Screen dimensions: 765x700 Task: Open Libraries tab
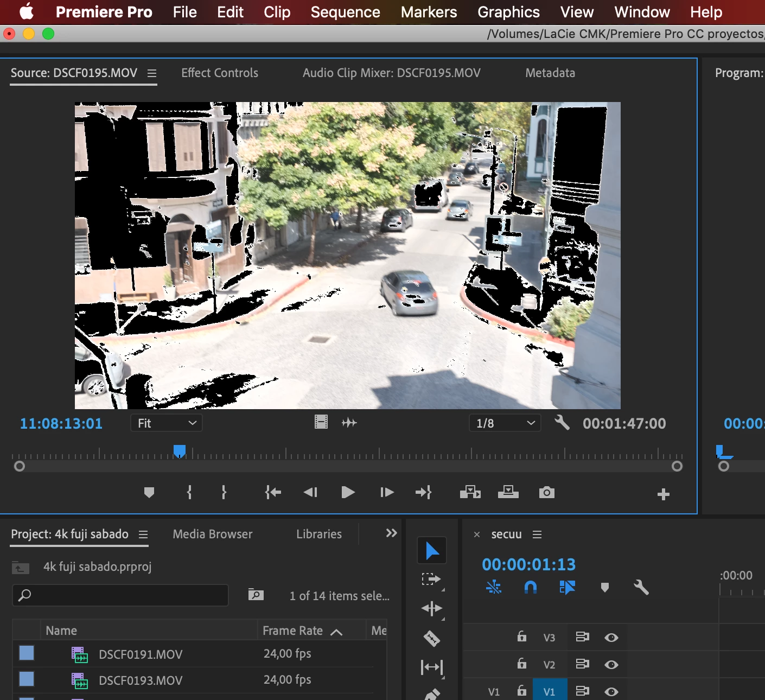(x=319, y=534)
